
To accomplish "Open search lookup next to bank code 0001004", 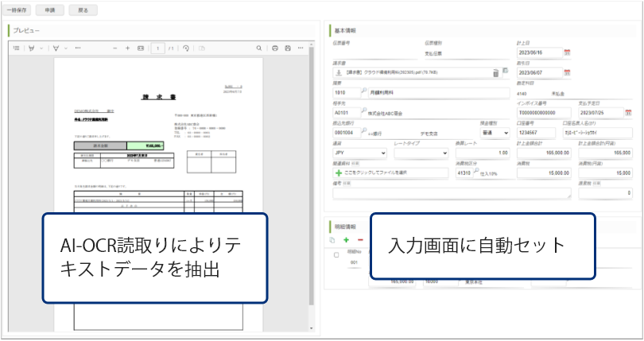I will pos(364,130).
